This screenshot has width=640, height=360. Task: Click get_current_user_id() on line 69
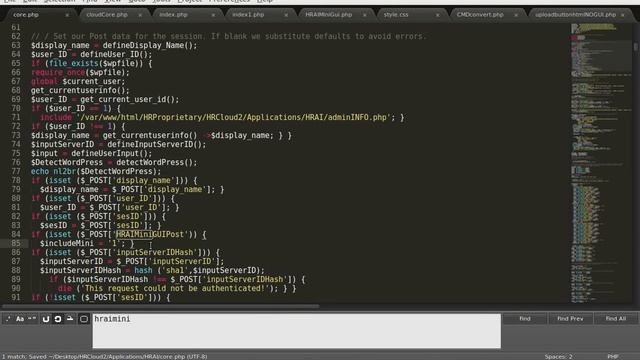coord(127,100)
